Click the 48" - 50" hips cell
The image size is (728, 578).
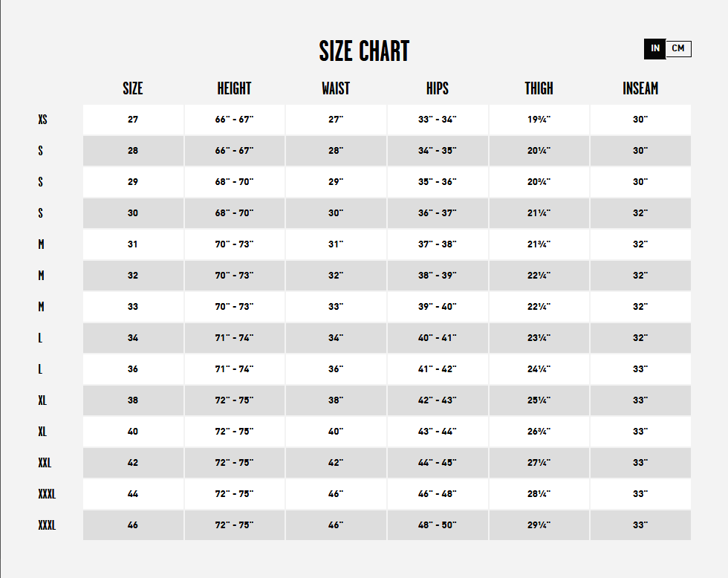[x=438, y=525]
